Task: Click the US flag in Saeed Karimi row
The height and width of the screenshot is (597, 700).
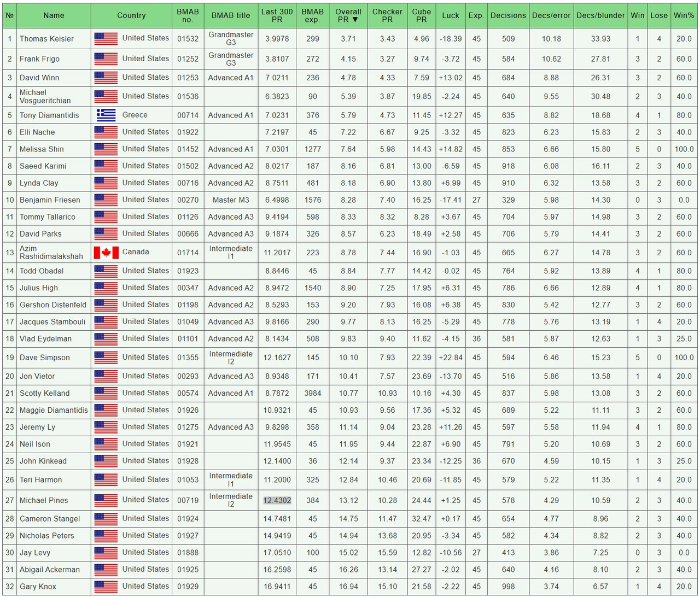Action: (106, 166)
